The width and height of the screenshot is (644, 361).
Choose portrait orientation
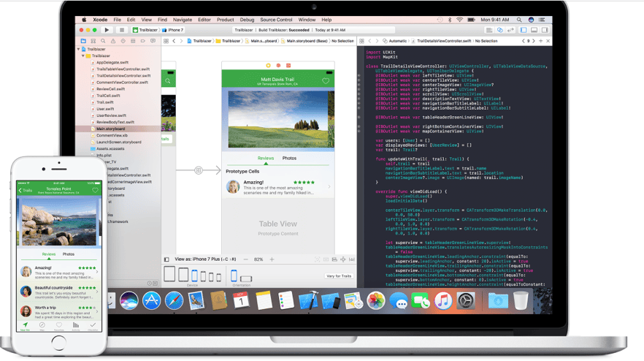[x=234, y=275]
